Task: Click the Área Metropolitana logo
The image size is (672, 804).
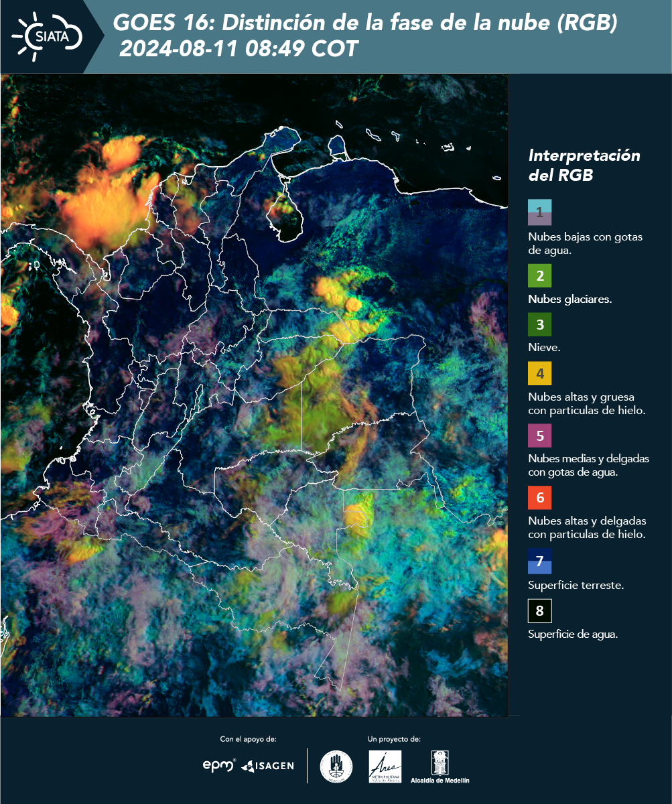Action: pyautogui.click(x=386, y=766)
